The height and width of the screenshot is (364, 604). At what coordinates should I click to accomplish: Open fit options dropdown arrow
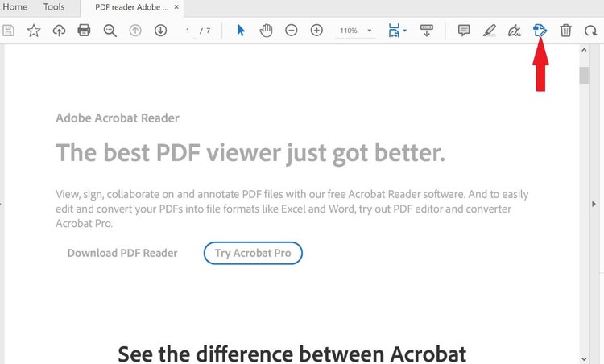[405, 31]
